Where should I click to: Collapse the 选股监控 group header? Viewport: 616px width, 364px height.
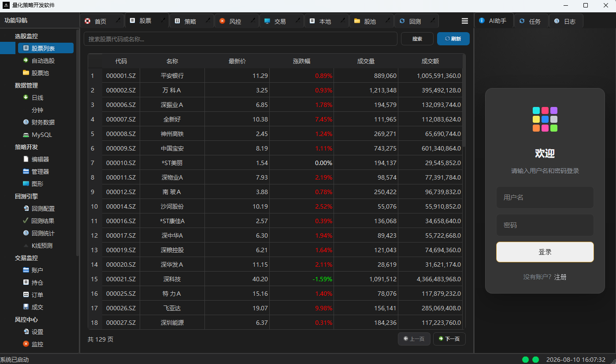point(26,36)
